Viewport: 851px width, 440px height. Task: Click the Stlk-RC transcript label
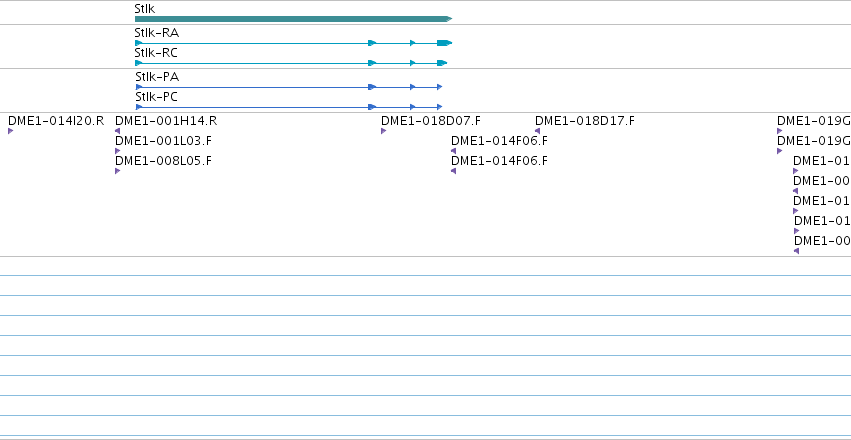156,53
